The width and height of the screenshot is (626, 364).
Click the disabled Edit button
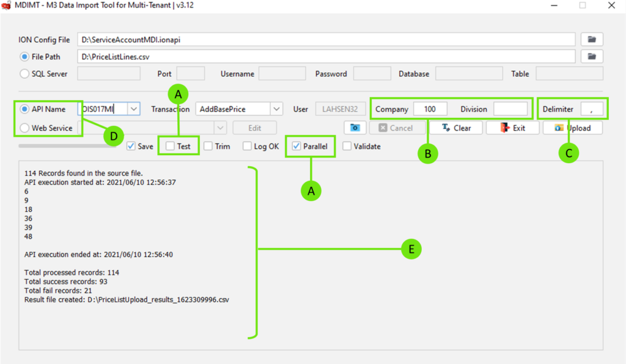coord(254,128)
